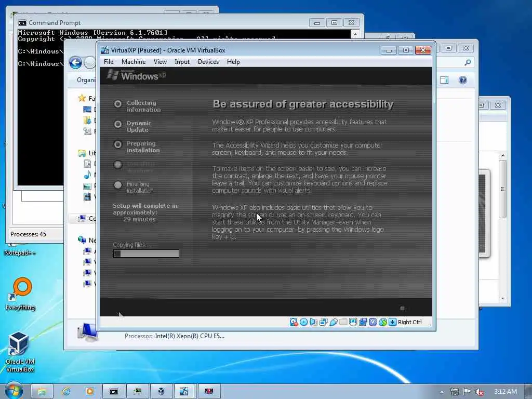Image resolution: width=532 pixels, height=399 pixels.
Task: Open Windows Explorer from taskbar
Action: (x=42, y=392)
